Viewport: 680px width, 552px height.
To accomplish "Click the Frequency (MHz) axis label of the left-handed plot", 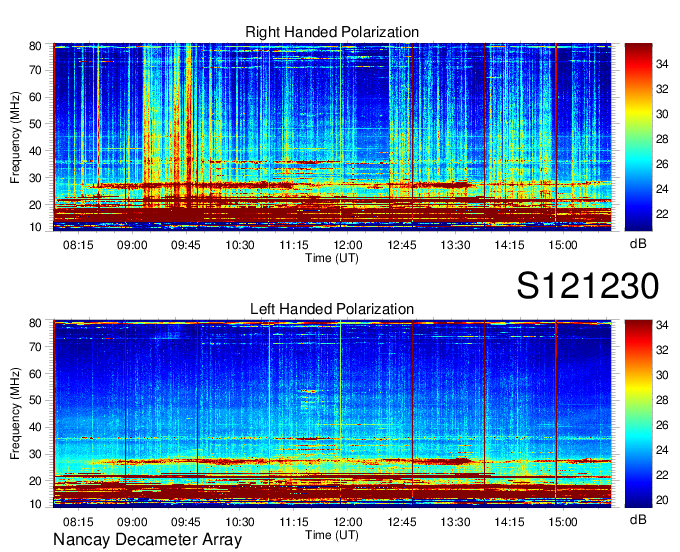I will tap(15, 414).
